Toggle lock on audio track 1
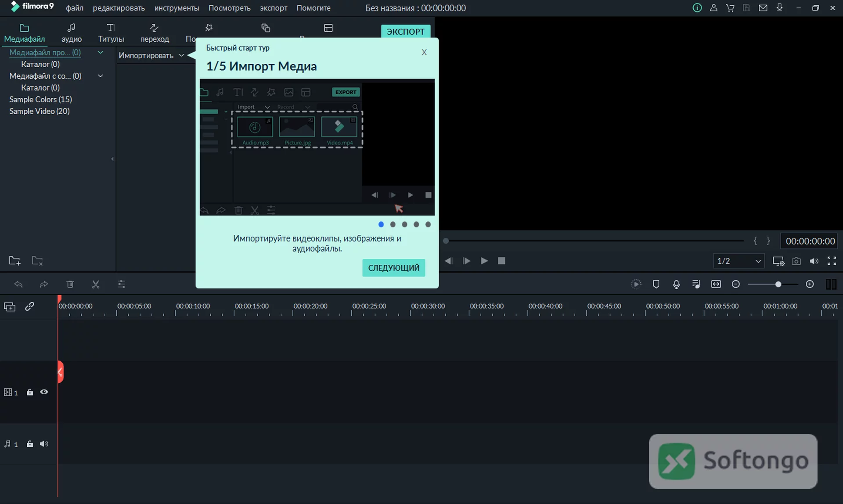This screenshot has height=504, width=843. (30, 444)
